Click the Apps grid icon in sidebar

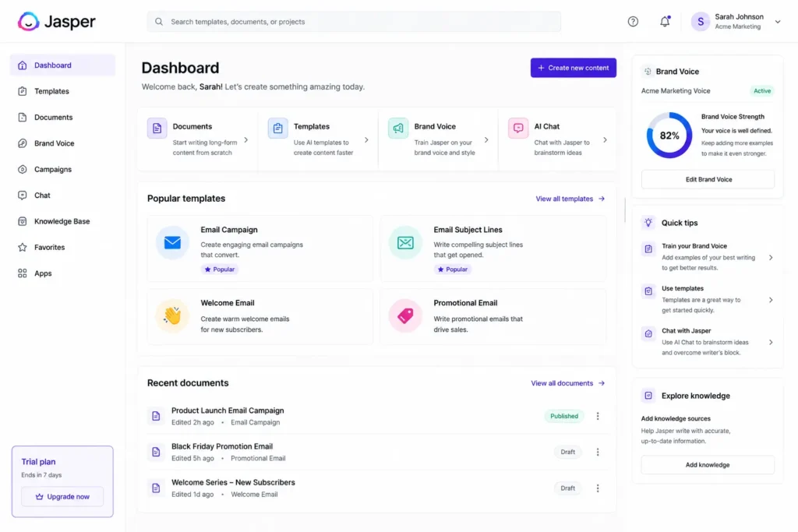tap(23, 273)
